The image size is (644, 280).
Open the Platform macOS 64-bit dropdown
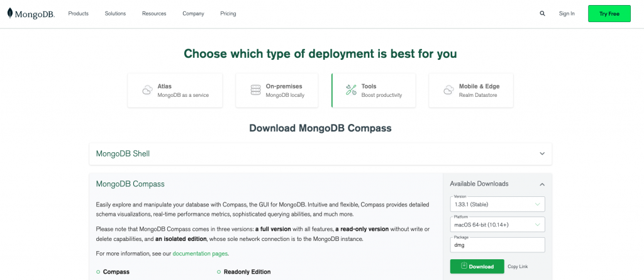(x=497, y=225)
